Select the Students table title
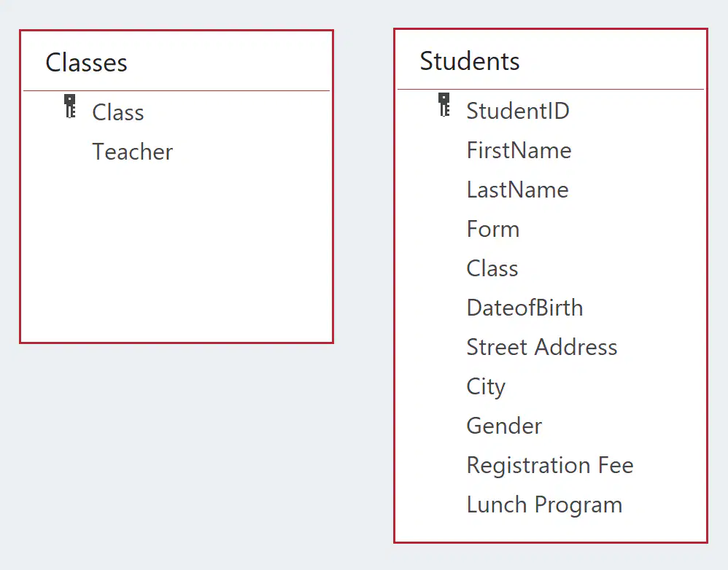Image resolution: width=728 pixels, height=570 pixels. point(469,61)
